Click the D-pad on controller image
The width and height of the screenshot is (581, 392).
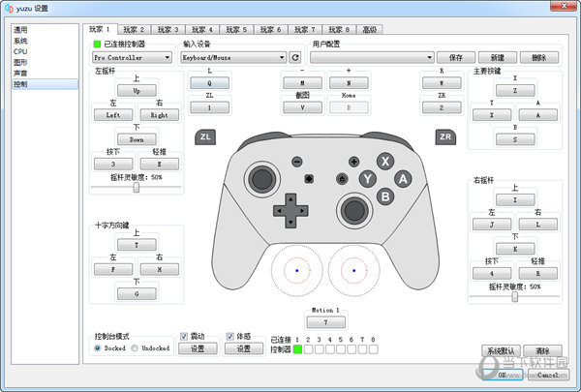290,210
